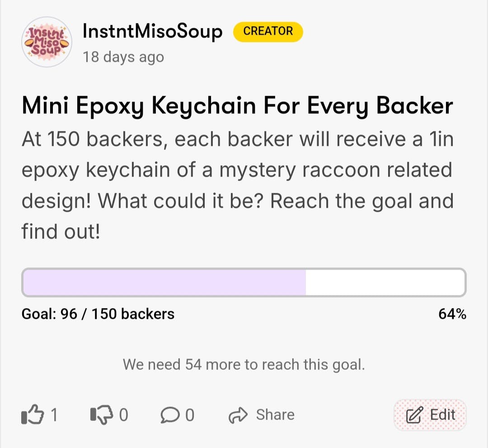Click the like count number 1
488x448 pixels.
pyautogui.click(x=54, y=415)
